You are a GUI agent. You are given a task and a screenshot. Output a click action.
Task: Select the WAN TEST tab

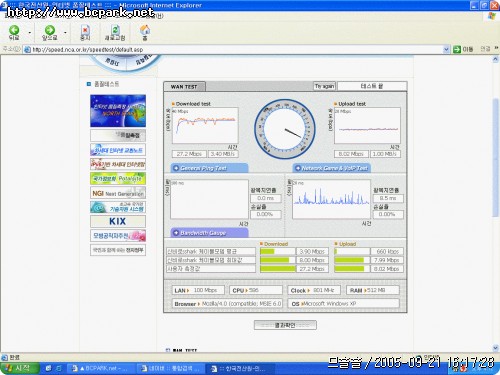[184, 87]
